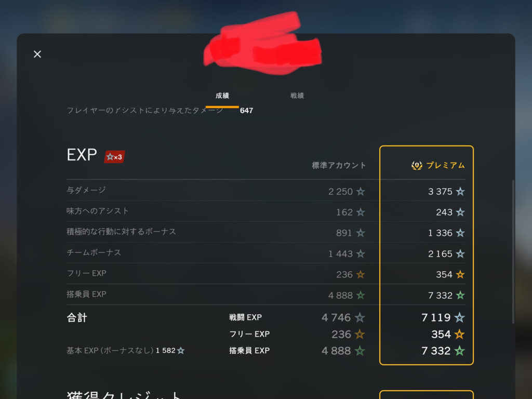Click the star after base EXP 1 582
Screen dimensions: 532x399
(181, 351)
